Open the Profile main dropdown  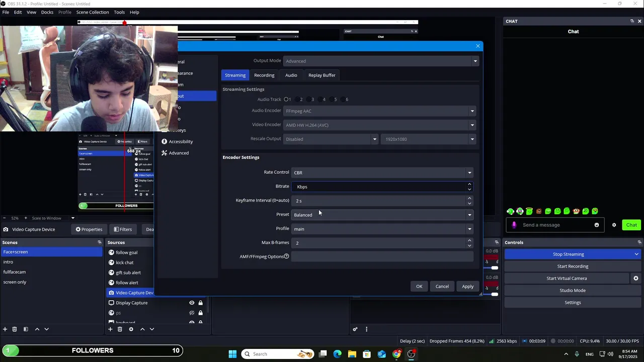click(x=382, y=229)
